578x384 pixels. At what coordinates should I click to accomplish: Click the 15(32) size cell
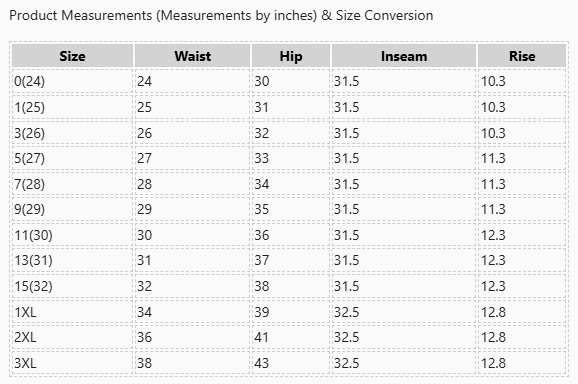(x=72, y=286)
